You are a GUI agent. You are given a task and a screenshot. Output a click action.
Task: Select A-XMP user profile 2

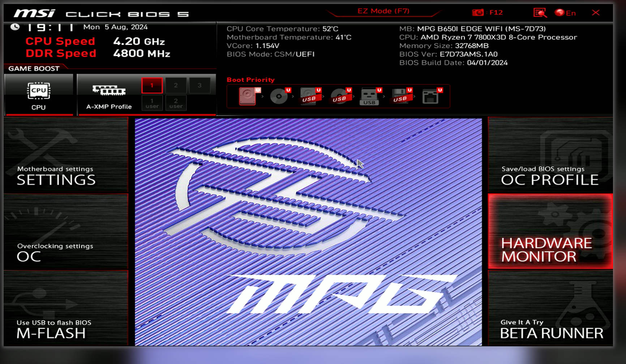click(x=176, y=103)
